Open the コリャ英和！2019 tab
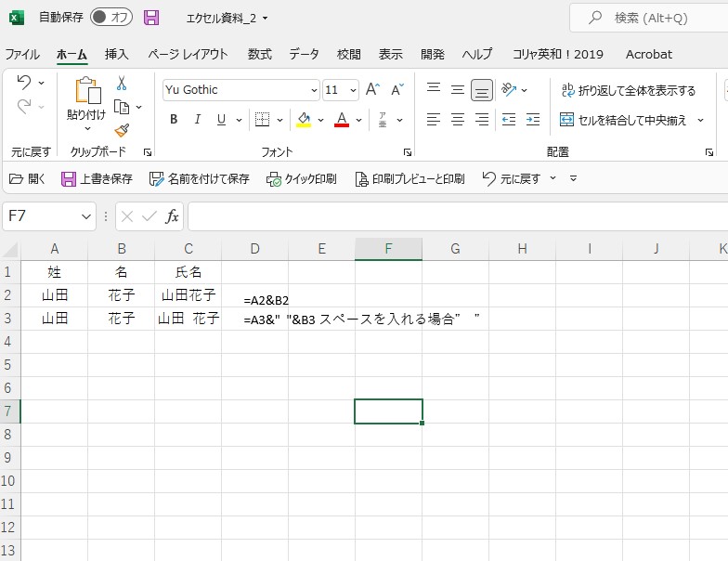728x561 pixels. tap(557, 54)
